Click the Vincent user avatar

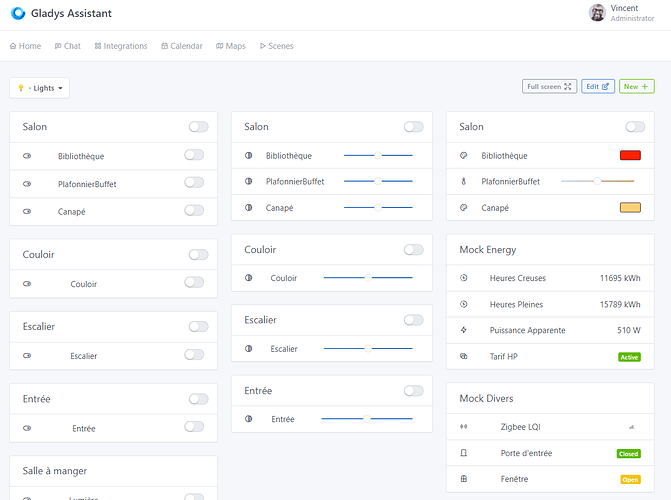[597, 13]
